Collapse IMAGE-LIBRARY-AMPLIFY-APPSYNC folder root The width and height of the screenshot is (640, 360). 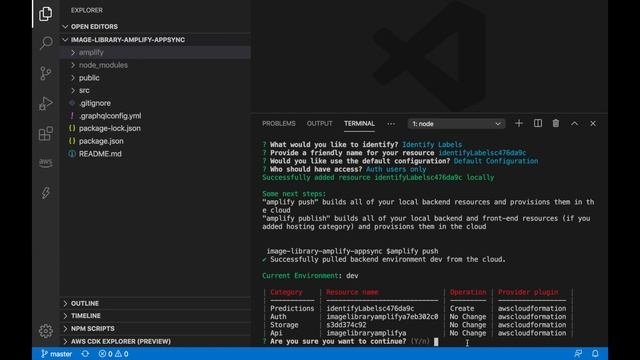pos(155,40)
